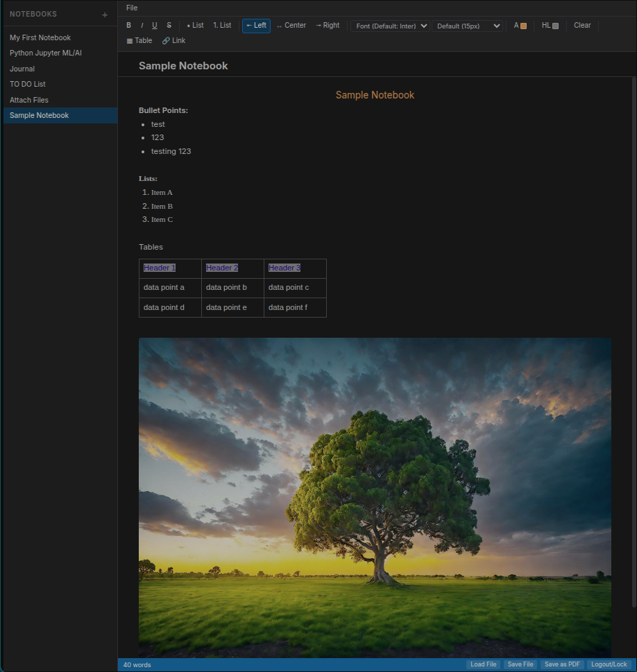
Task: Click table cell 'data point c'
Action: click(295, 288)
